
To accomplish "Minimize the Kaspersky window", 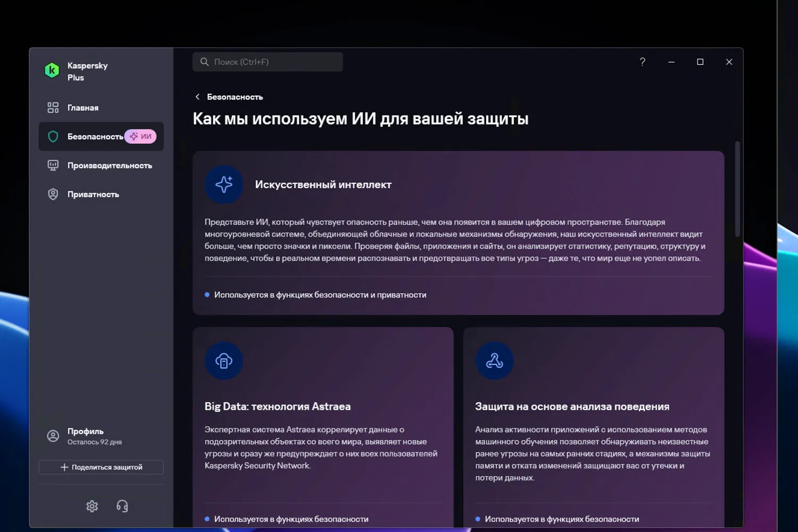I will point(671,62).
